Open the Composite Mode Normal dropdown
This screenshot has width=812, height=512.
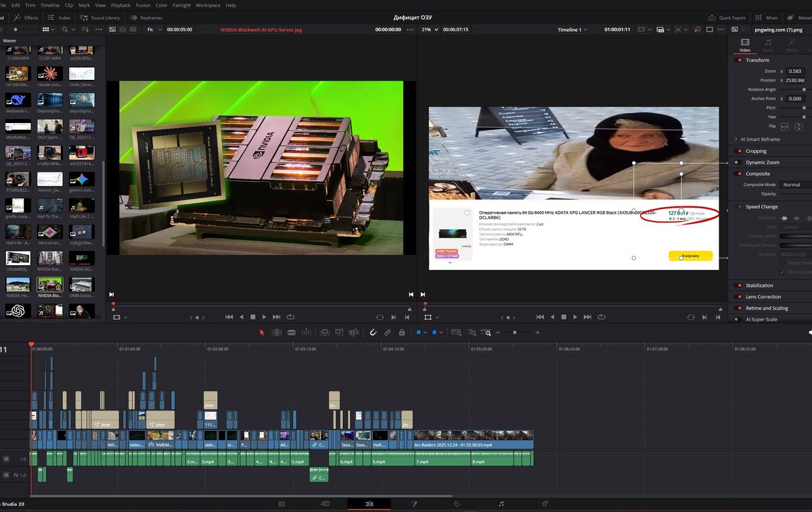point(794,185)
